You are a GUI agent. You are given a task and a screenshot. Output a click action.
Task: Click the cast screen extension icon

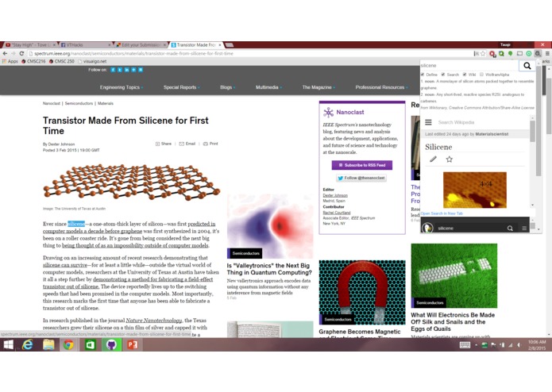[x=519, y=53]
